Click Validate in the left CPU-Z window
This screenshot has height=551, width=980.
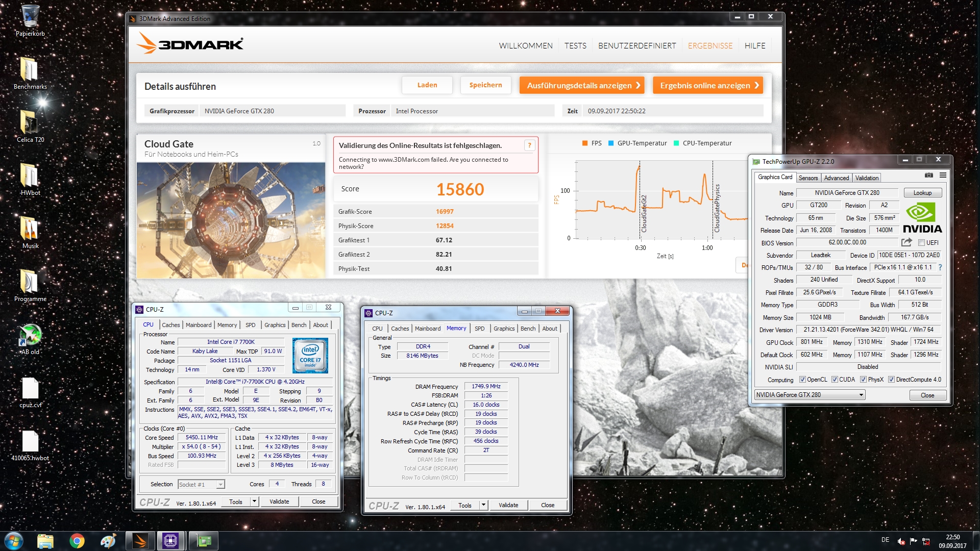(x=279, y=502)
